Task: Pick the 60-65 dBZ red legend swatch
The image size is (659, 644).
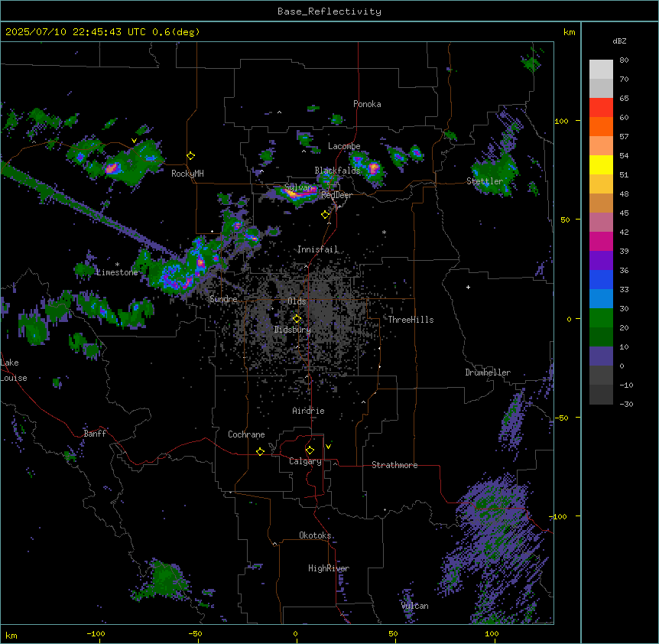Action: point(601,108)
